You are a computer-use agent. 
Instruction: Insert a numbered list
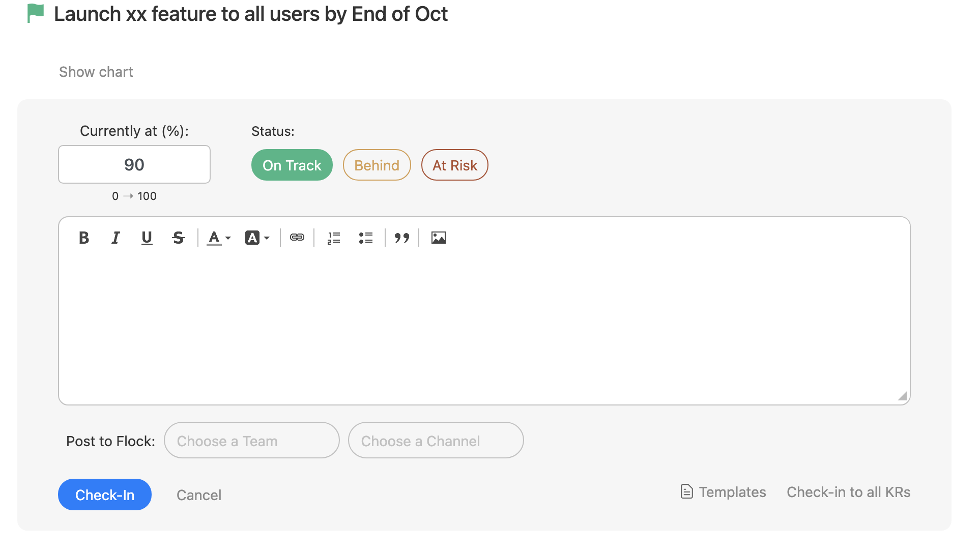coord(334,238)
